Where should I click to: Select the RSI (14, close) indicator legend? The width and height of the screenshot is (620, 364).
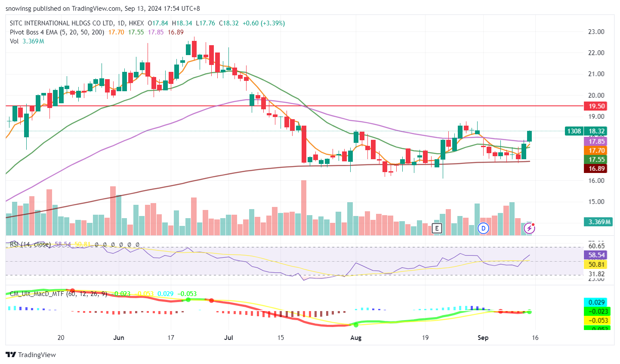30,244
